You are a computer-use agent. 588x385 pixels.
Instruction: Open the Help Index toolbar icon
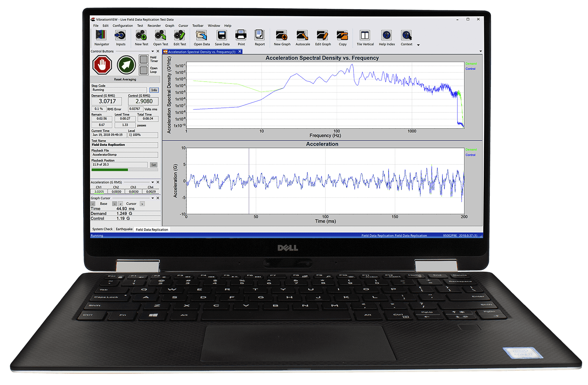click(x=387, y=35)
